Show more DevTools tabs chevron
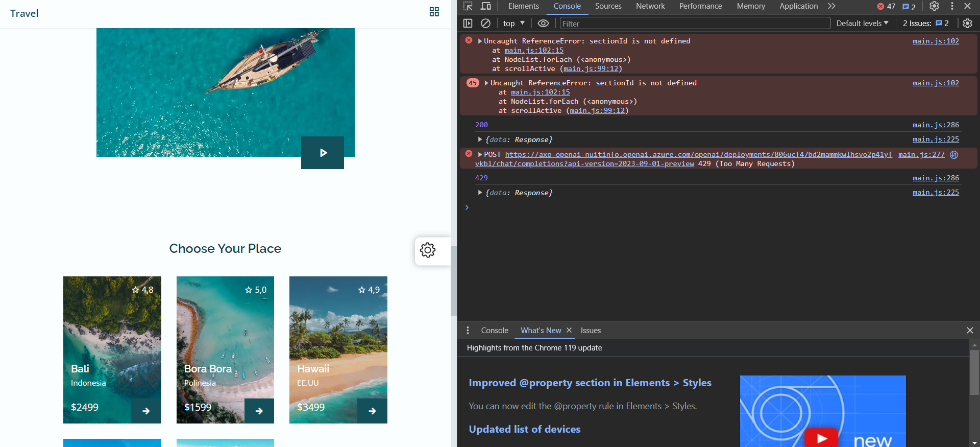 tap(831, 6)
